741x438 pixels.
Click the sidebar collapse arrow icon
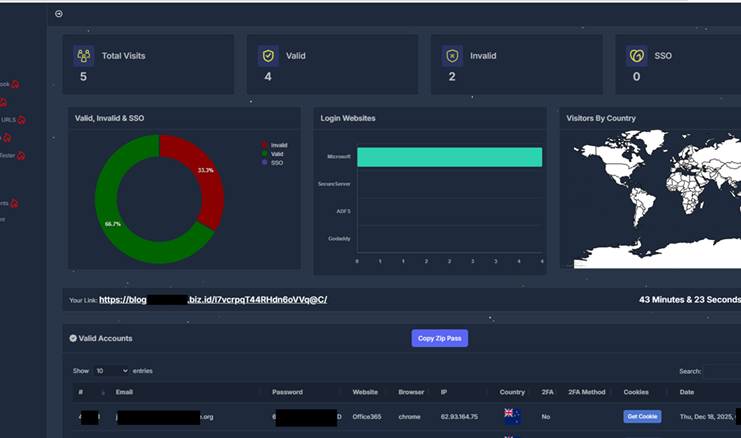(58, 14)
